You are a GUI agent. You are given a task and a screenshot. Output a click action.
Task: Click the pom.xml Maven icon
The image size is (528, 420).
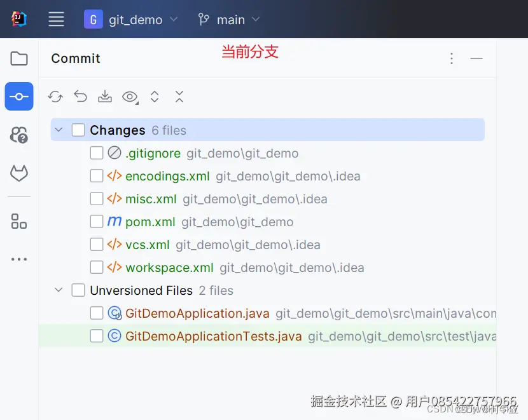click(x=115, y=221)
